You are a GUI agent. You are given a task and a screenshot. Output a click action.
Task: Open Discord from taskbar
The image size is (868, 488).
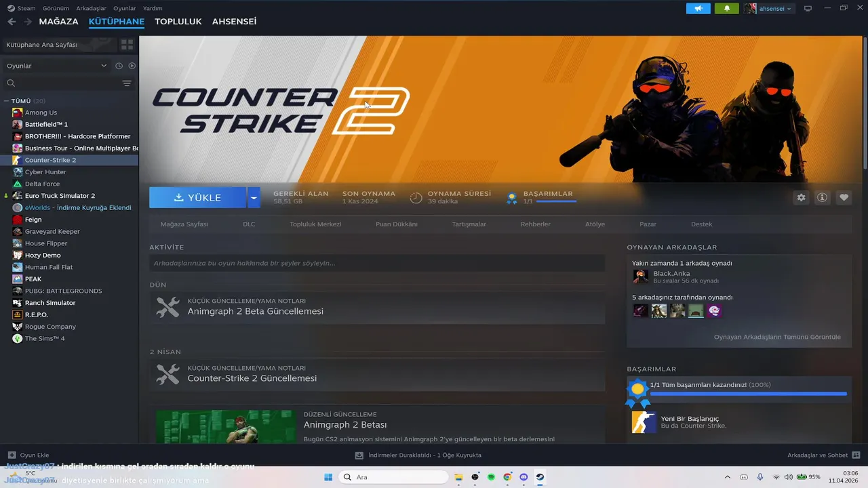[x=524, y=477]
